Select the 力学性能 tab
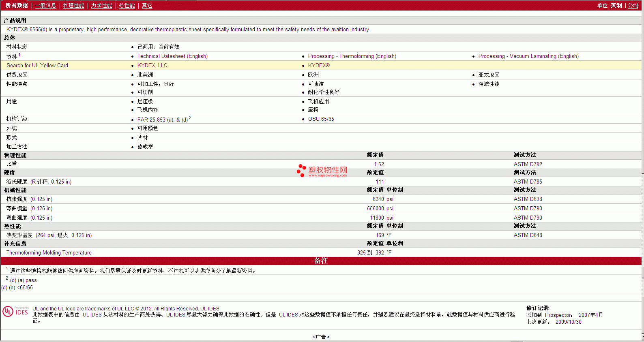Viewport: 644px width, 342px height. point(101,6)
